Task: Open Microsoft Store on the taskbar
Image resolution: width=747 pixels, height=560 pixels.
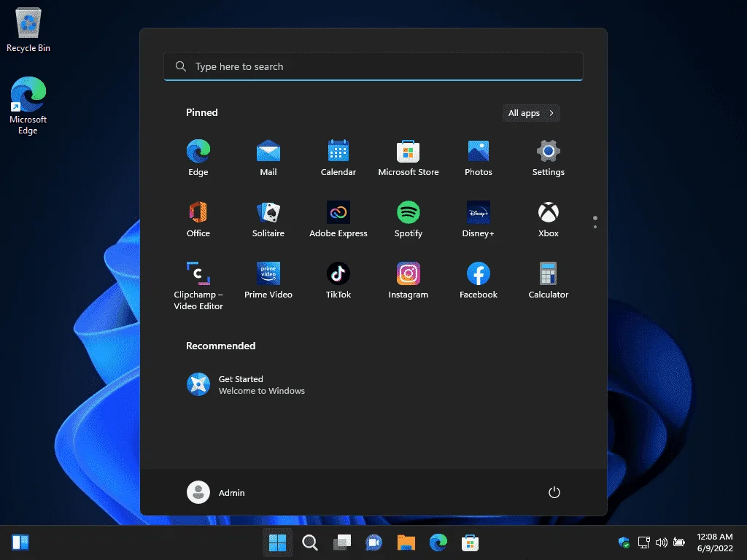Action: tap(470, 542)
